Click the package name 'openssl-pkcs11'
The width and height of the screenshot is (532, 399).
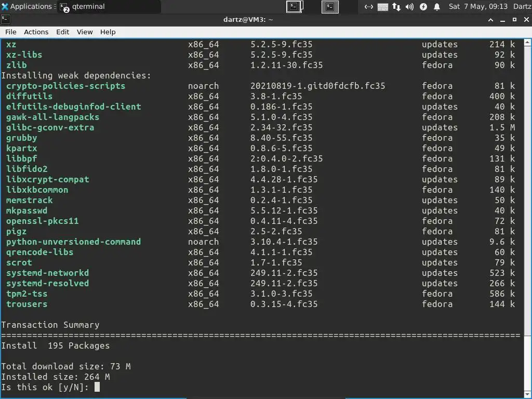pyautogui.click(x=42, y=221)
